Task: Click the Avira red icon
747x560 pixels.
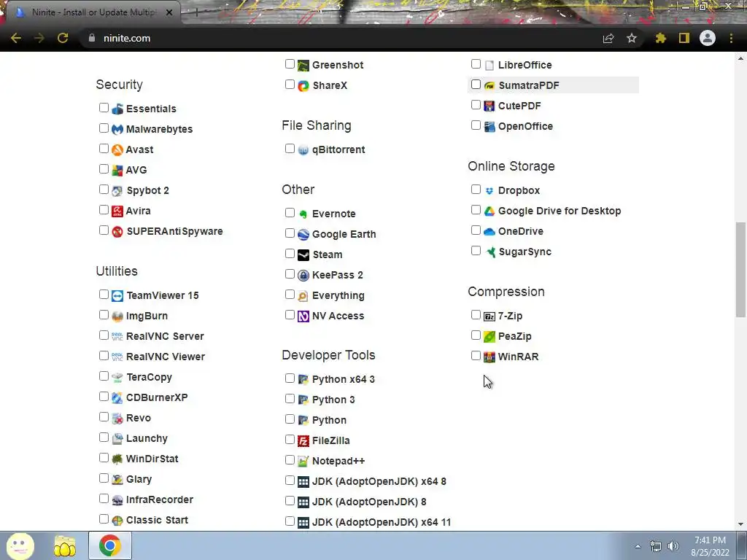Action: [x=117, y=211]
